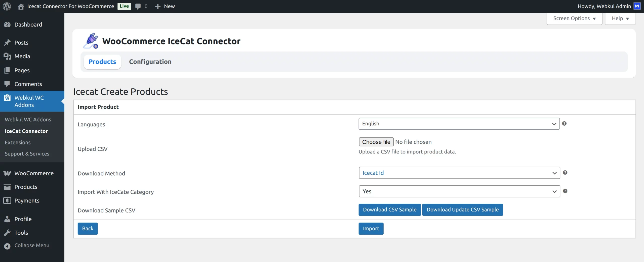Click the Collapse Menu arrow icon

[7, 246]
